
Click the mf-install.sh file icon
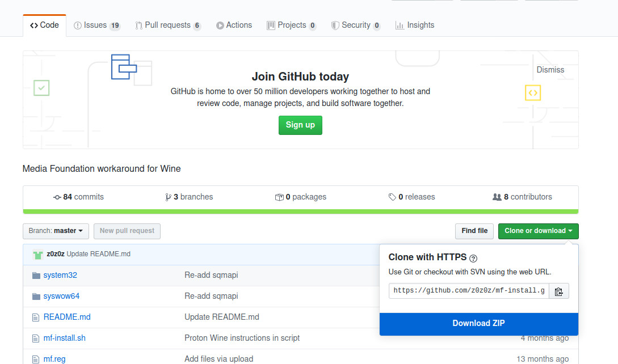[36, 338]
